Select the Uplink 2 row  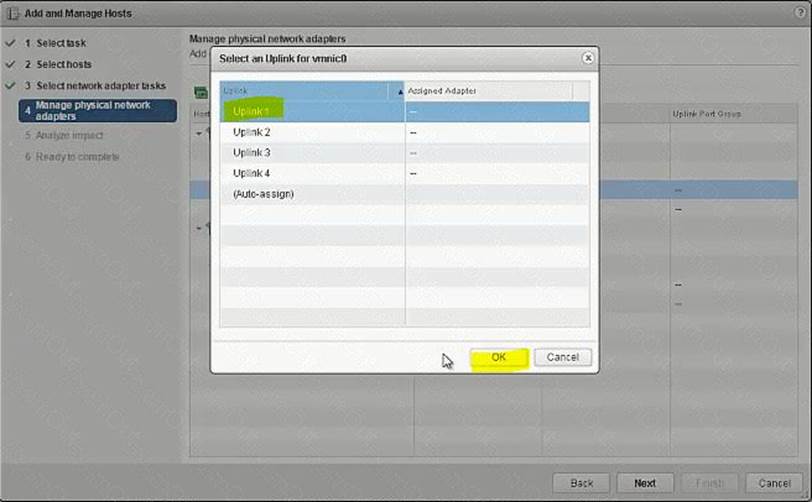tap(251, 132)
